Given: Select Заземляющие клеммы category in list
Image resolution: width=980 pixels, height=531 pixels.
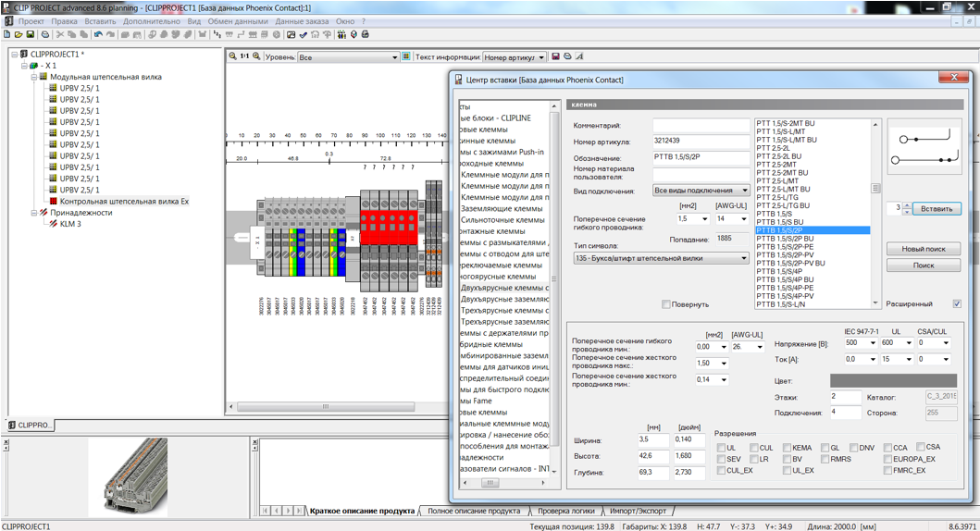Looking at the screenshot, I should [x=502, y=209].
